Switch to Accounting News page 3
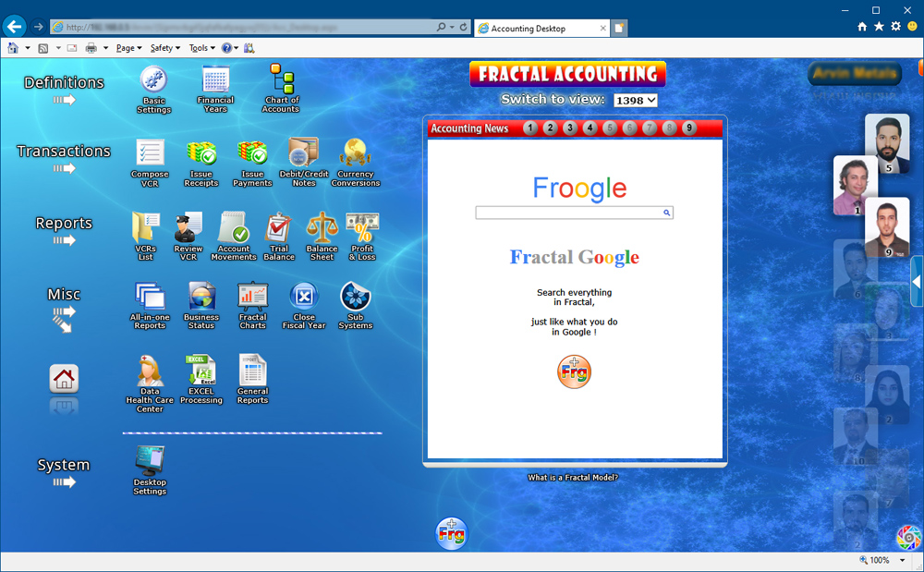The height and width of the screenshot is (572, 924). coord(569,128)
